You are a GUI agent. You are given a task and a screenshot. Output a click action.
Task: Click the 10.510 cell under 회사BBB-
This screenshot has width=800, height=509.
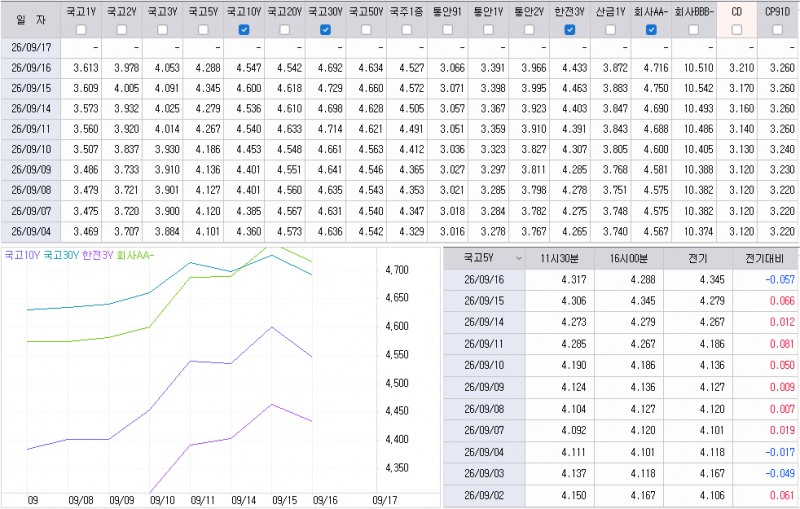click(699, 68)
